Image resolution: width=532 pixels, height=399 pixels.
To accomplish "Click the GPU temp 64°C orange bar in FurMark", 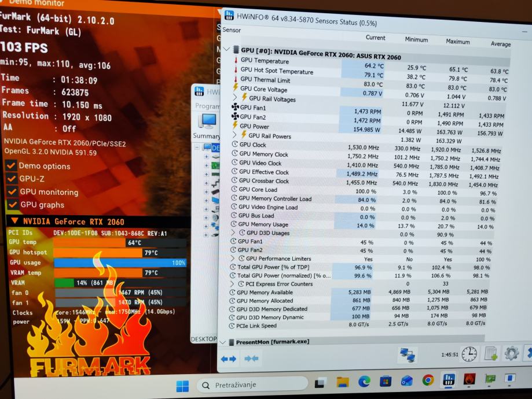I will coord(90,243).
